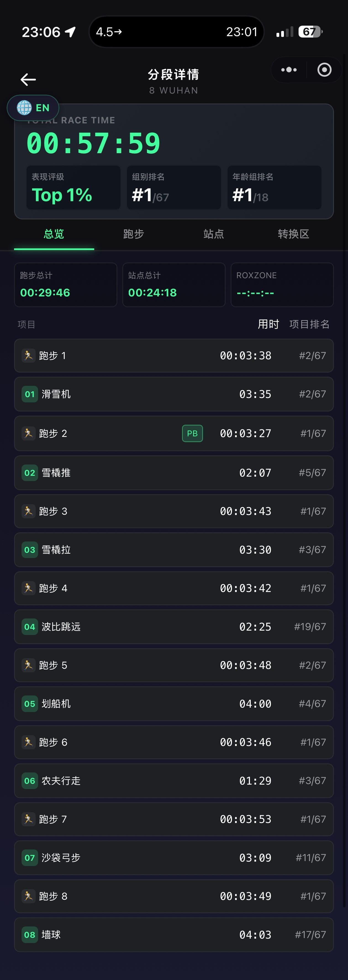The width and height of the screenshot is (348, 980).
Task: Open the 站点 tab
Action: [x=213, y=234]
